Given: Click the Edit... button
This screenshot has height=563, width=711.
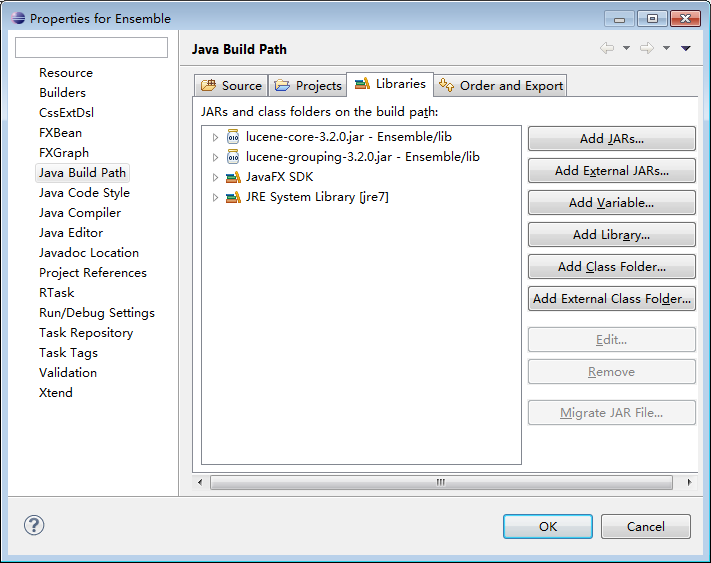Looking at the screenshot, I should (612, 340).
